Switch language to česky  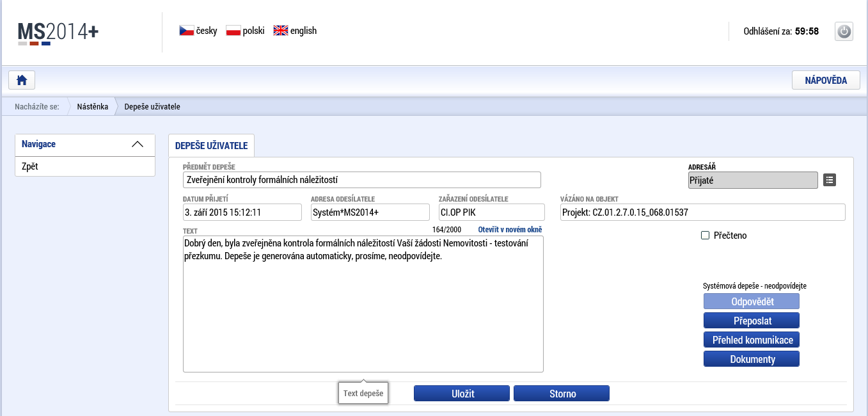click(207, 31)
